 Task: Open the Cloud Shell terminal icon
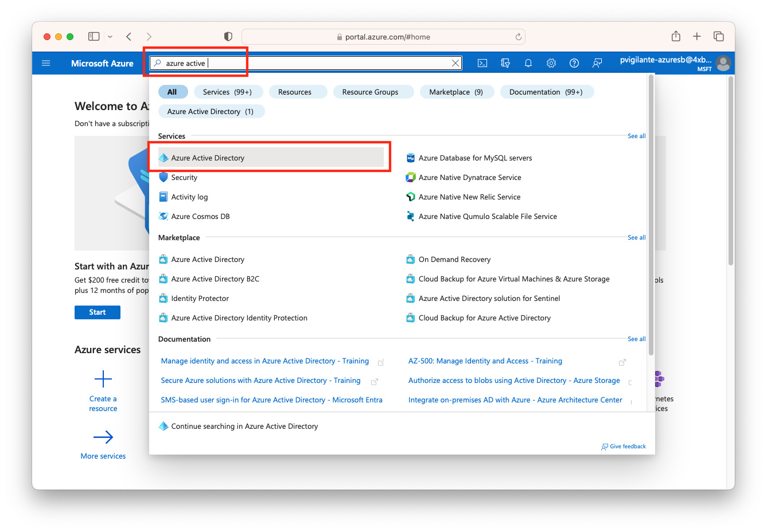point(482,63)
